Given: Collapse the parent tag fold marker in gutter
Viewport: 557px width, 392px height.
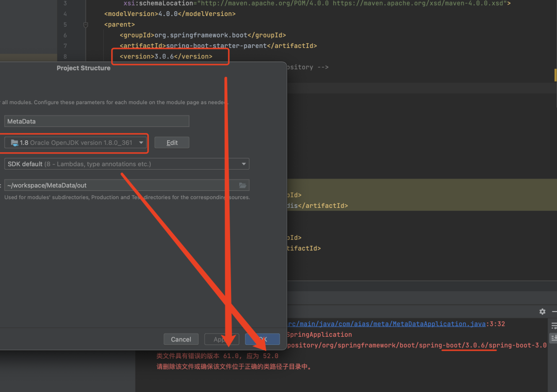Looking at the screenshot, I should point(86,25).
